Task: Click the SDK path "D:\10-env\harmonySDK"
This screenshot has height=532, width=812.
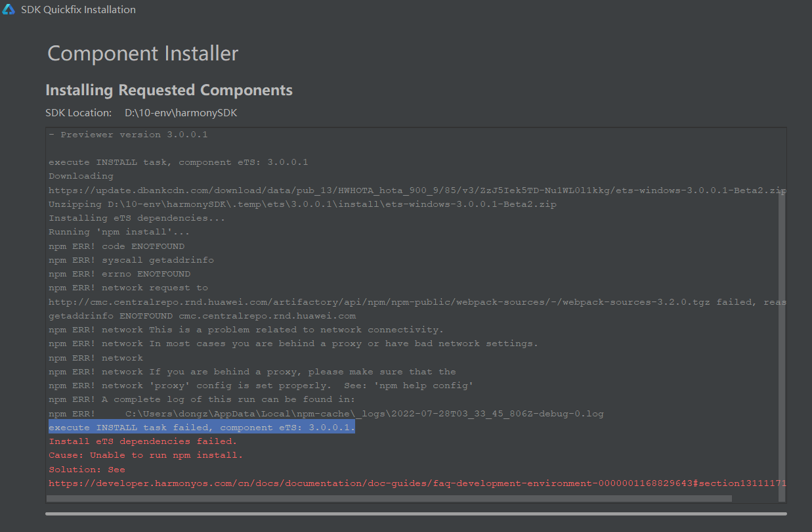Action: (181, 113)
